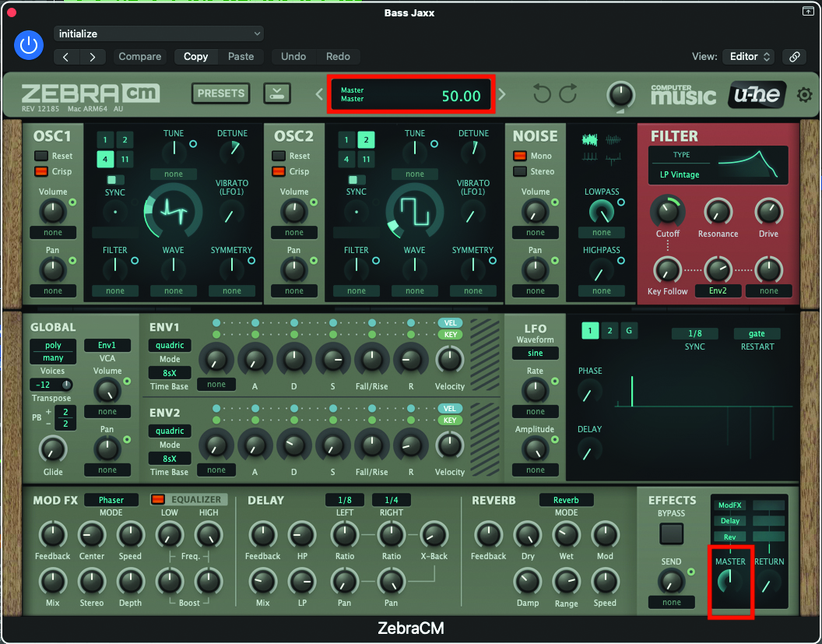Toggle the Effects BYPASS button

672,534
